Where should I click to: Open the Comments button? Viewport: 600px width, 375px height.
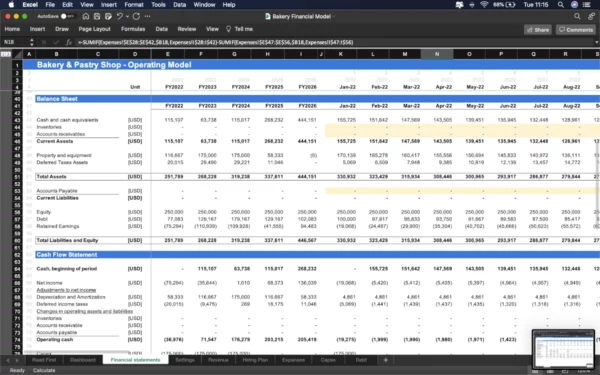click(576, 30)
